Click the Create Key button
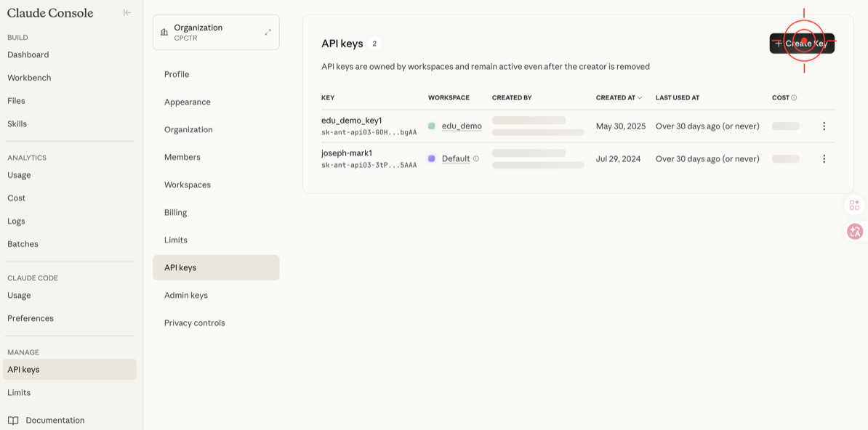The image size is (868, 430). pyautogui.click(x=802, y=44)
